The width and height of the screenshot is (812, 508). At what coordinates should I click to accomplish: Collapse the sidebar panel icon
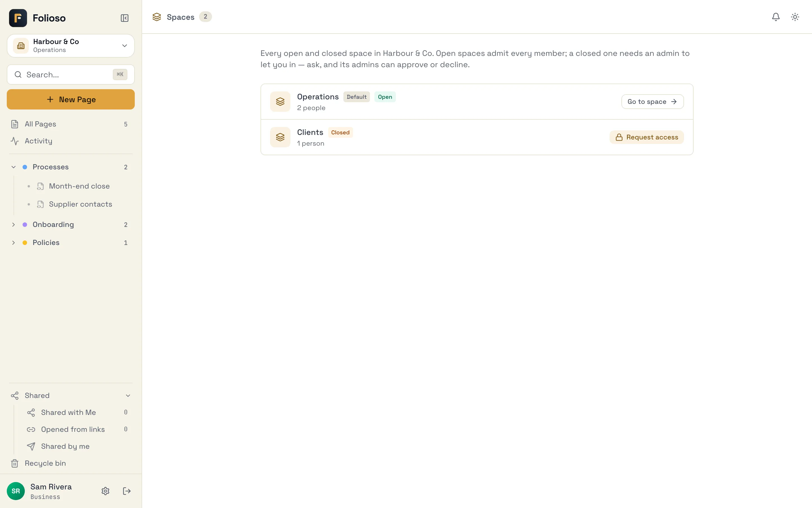(x=125, y=18)
